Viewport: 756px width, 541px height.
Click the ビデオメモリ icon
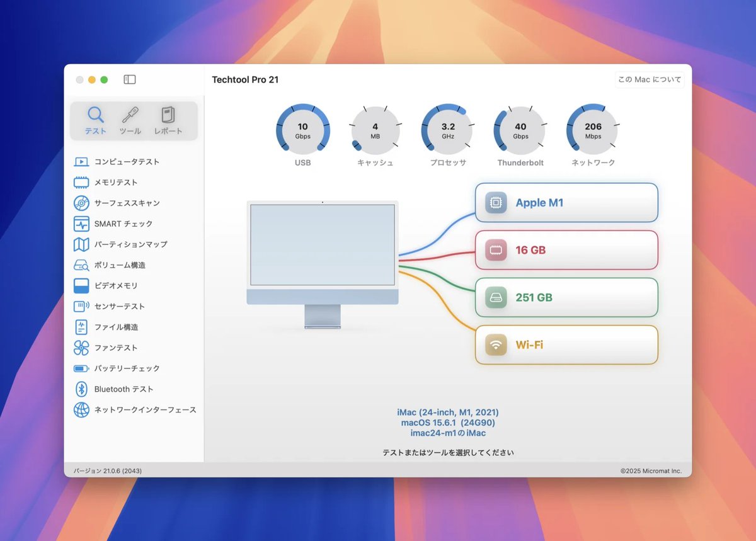[81, 286]
